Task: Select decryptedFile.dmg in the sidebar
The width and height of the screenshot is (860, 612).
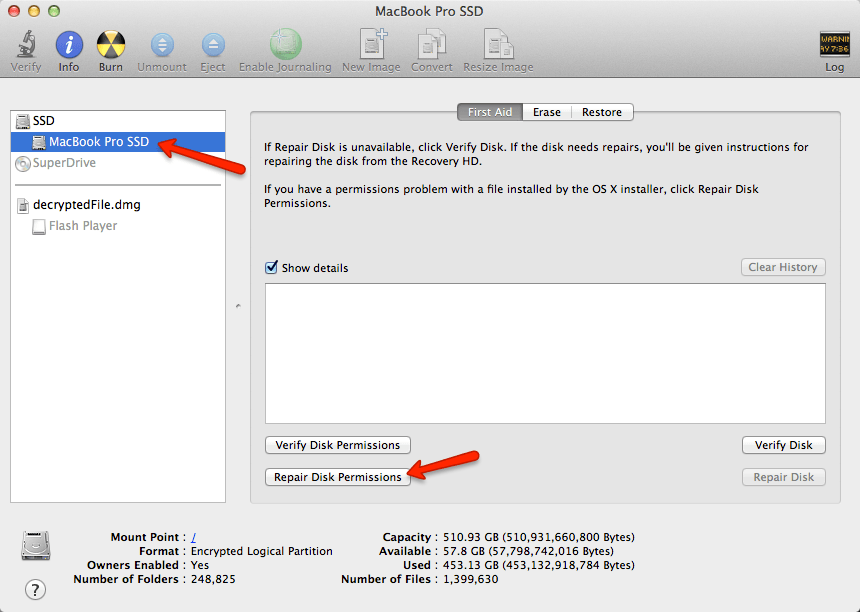Action: (x=118, y=205)
